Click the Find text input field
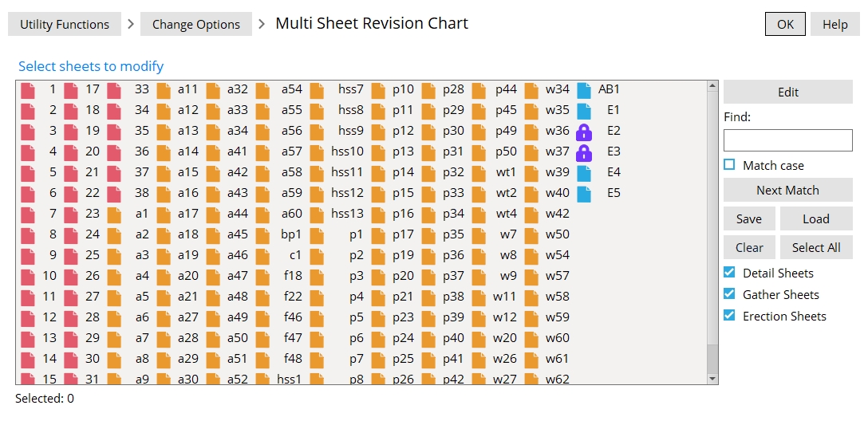Image resolution: width=868 pixels, height=421 pixels. tap(787, 140)
